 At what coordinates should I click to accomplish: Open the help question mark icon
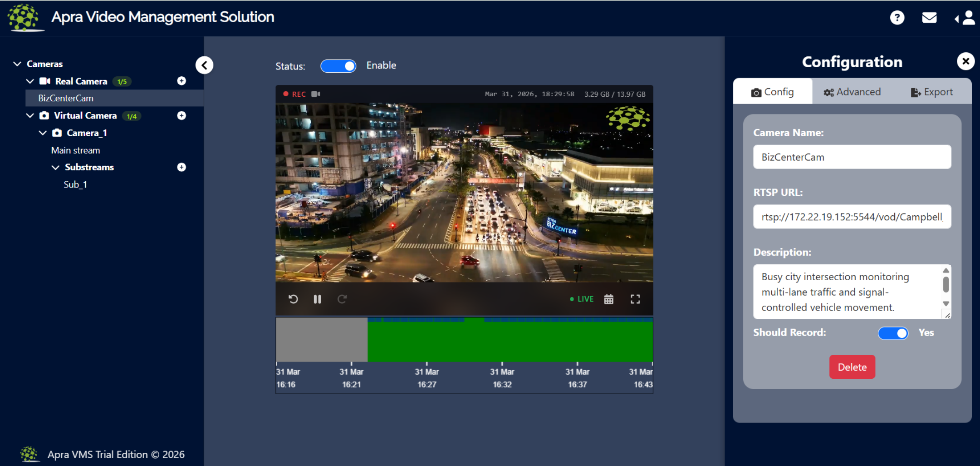[x=897, y=18]
